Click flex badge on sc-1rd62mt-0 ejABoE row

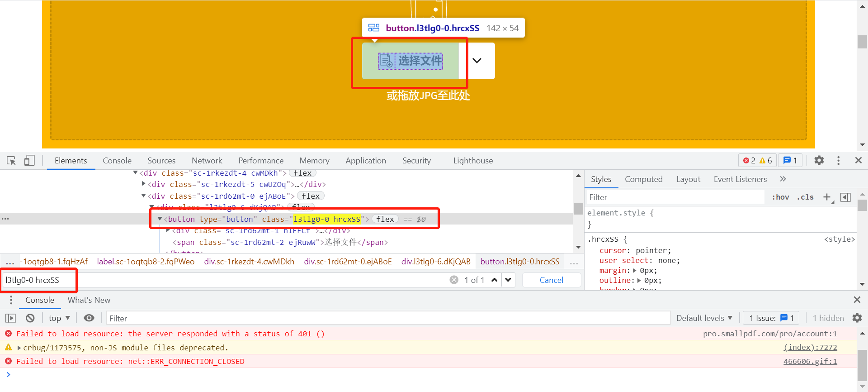pos(311,196)
